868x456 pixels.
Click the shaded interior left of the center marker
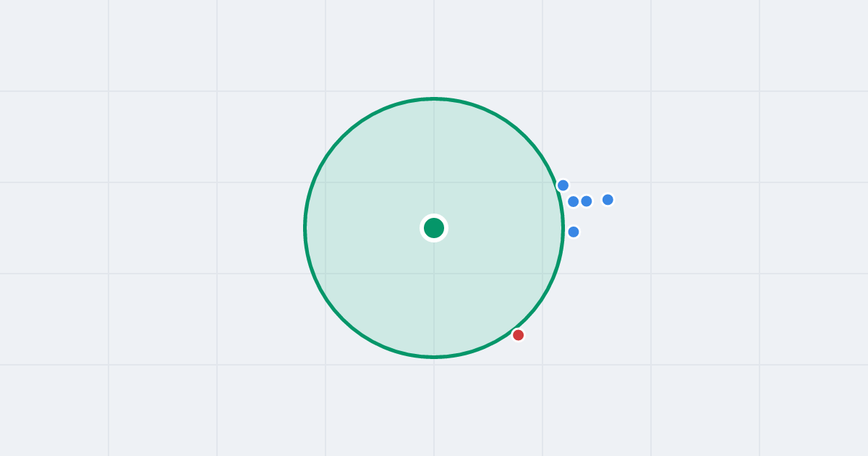[x=362, y=228]
